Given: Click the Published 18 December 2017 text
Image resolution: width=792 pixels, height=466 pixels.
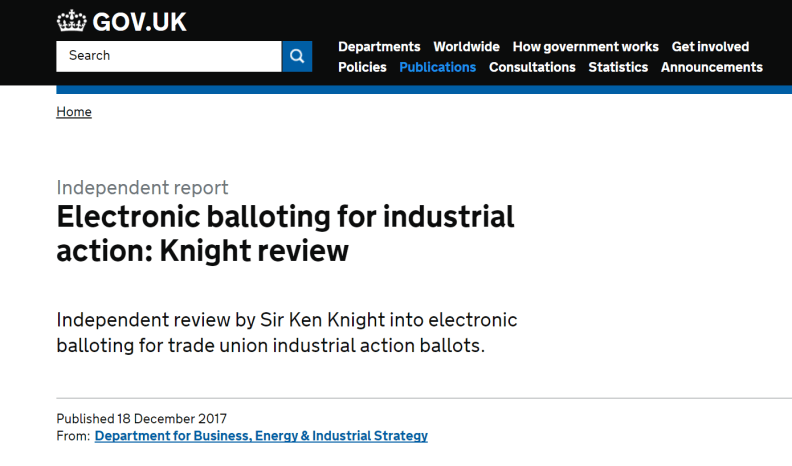Looking at the screenshot, I should pyautogui.click(x=141, y=419).
